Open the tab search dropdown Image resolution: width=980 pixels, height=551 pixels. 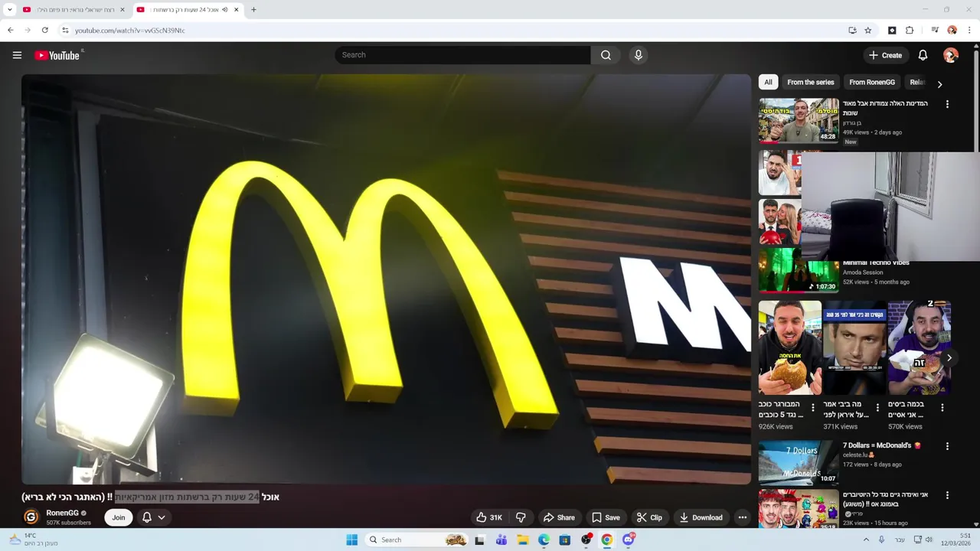tap(10, 10)
